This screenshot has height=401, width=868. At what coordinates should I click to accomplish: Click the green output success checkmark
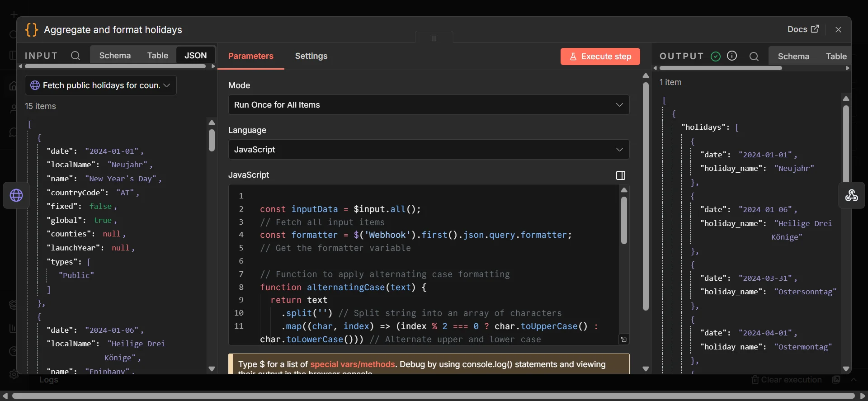point(716,56)
